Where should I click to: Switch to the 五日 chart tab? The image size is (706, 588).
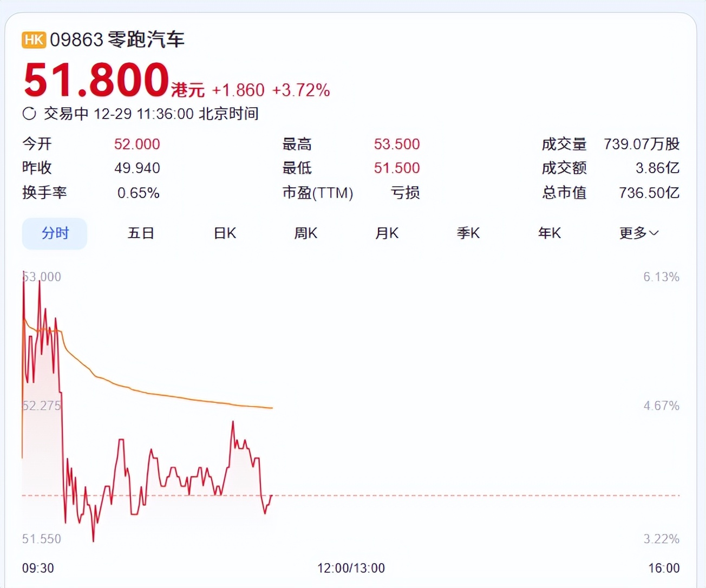click(x=141, y=233)
